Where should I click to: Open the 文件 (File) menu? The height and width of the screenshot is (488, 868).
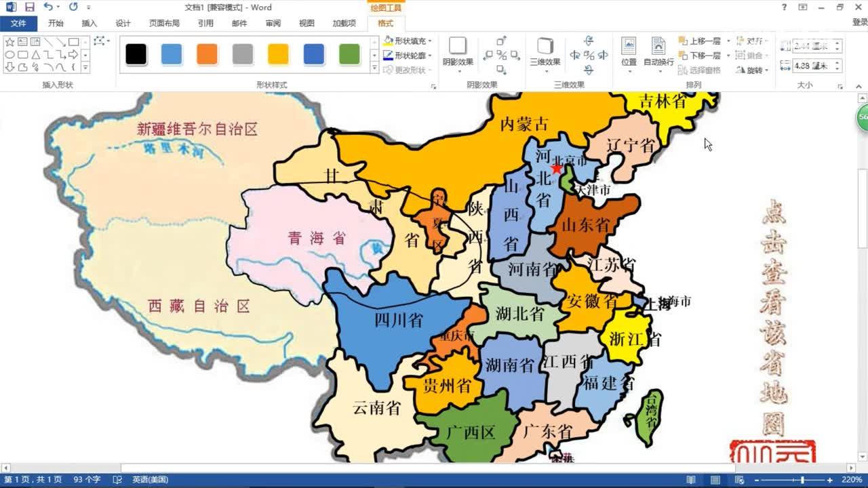19,22
